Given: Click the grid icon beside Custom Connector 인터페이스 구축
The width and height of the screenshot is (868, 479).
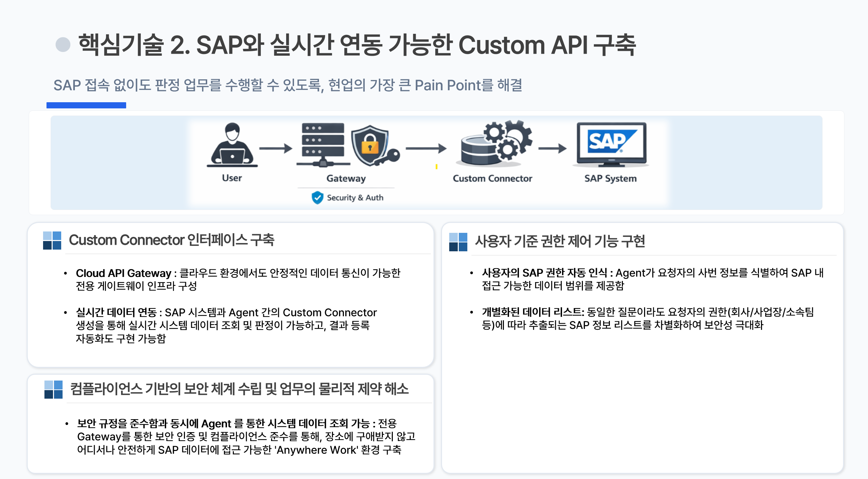Looking at the screenshot, I should coord(52,240).
